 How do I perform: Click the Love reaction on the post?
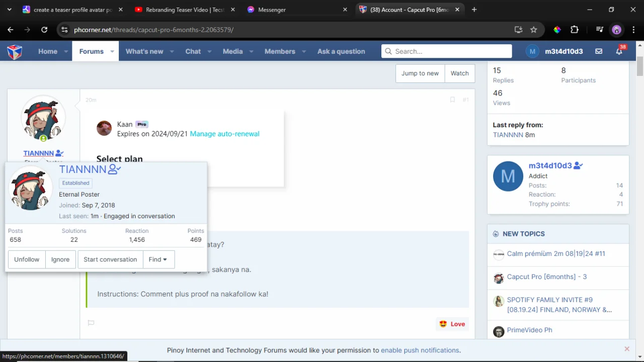point(452,324)
